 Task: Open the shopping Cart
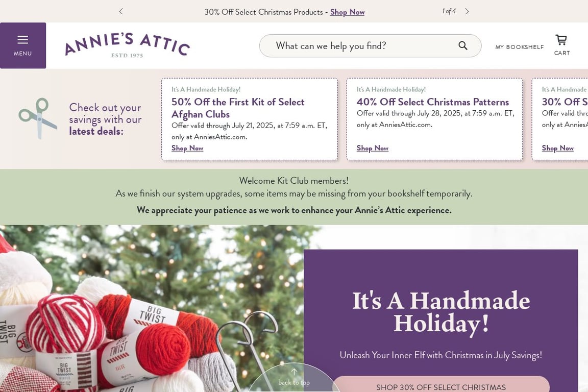(x=561, y=45)
